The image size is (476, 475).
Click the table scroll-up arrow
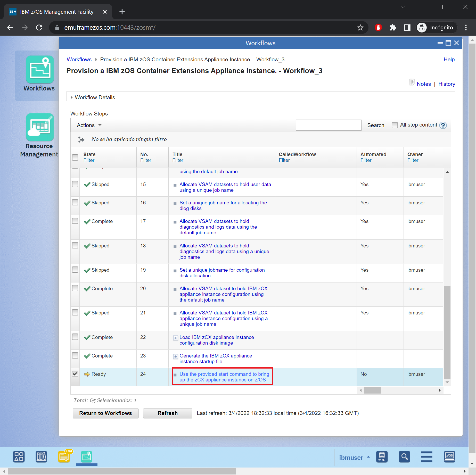coord(447,172)
